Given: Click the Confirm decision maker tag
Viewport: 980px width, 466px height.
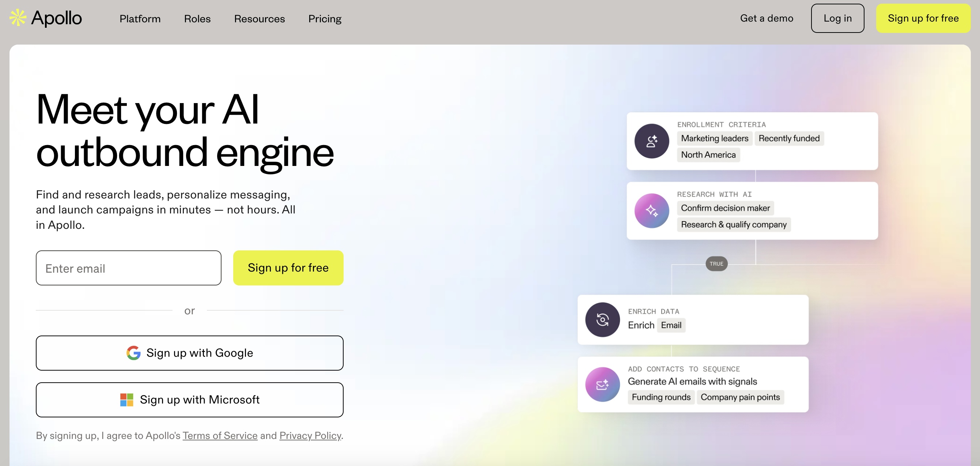Looking at the screenshot, I should pos(725,208).
